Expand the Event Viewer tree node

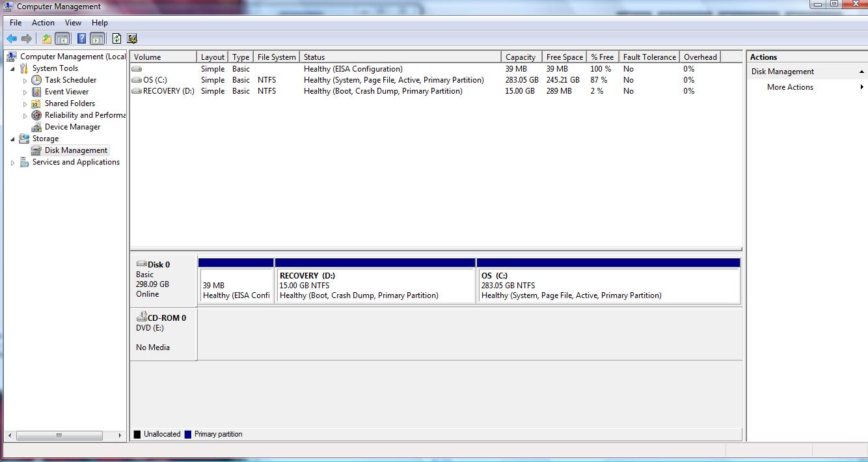coord(25,92)
